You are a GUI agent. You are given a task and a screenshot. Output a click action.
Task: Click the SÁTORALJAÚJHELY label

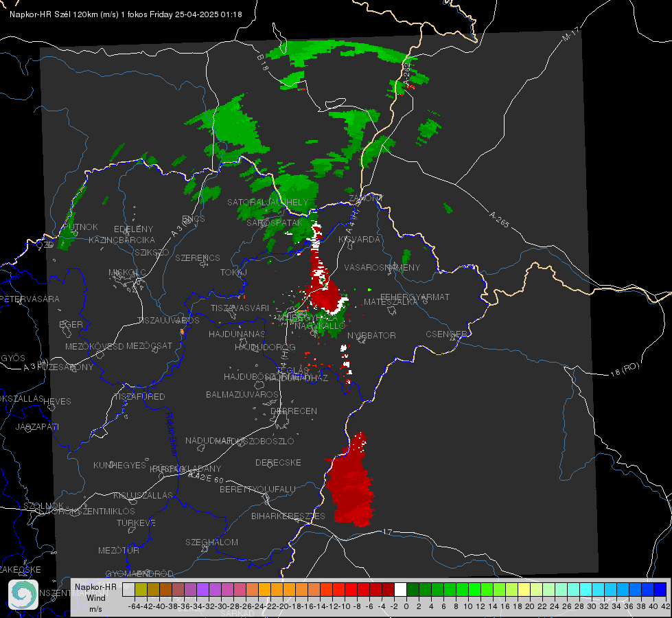[x=268, y=202]
